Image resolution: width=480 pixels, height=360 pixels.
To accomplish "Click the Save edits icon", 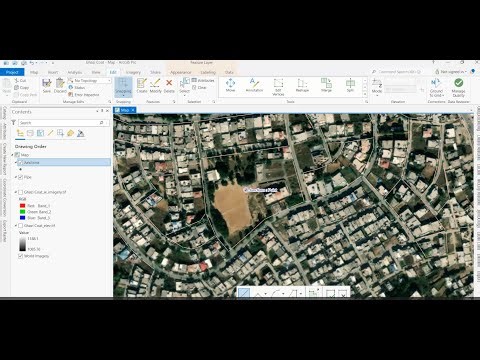I will 47,83.
